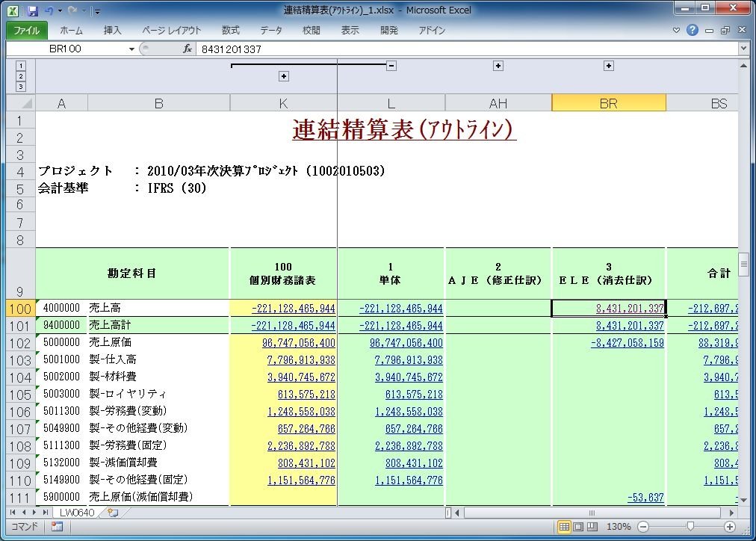Select column K header
The image size is (756, 541).
point(284,103)
